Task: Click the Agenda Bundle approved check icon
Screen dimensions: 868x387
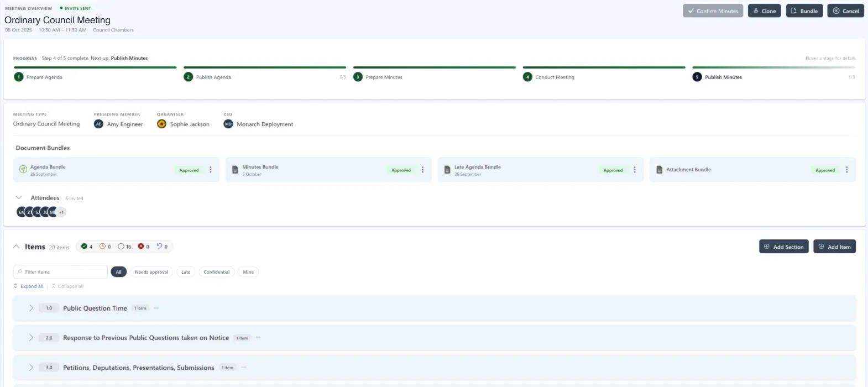Action: point(23,170)
